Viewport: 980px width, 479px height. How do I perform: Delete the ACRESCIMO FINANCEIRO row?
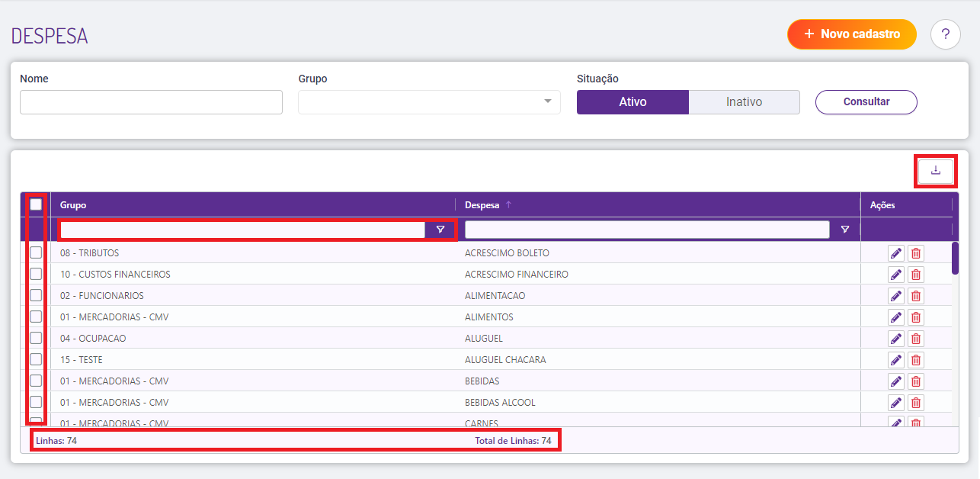tap(916, 275)
